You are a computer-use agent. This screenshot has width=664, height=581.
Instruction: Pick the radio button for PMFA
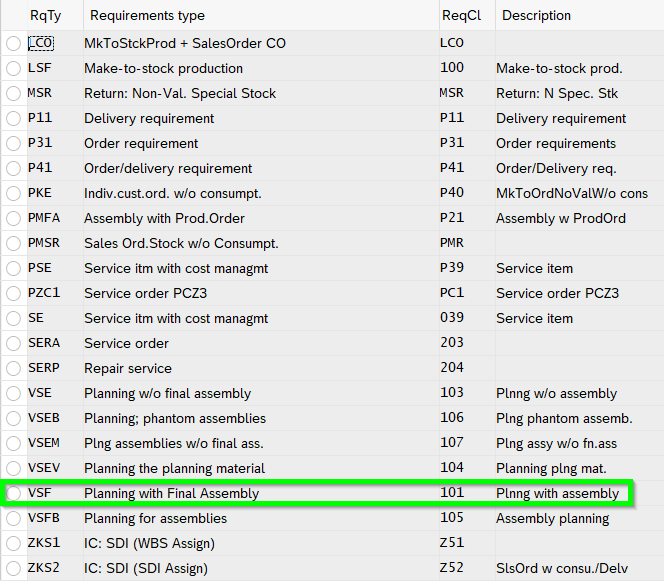click(13, 218)
